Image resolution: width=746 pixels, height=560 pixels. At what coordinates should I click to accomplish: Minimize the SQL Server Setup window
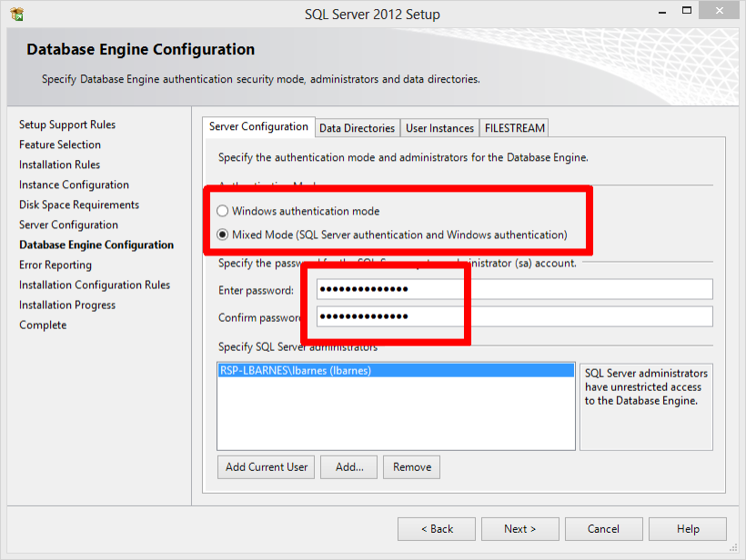pos(661,11)
